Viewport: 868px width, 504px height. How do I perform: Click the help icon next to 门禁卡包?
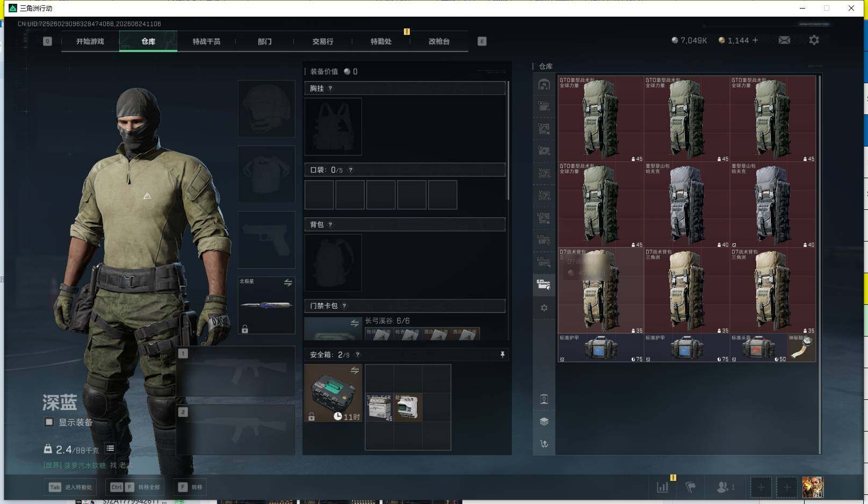tap(344, 306)
